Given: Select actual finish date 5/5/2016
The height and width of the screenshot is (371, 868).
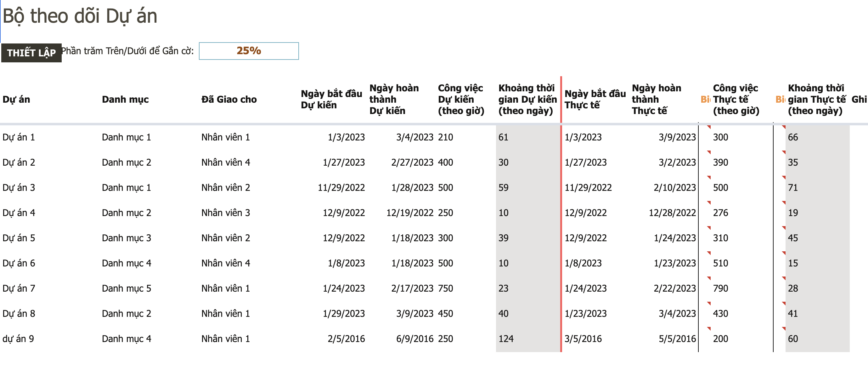Looking at the screenshot, I should pos(677,339).
